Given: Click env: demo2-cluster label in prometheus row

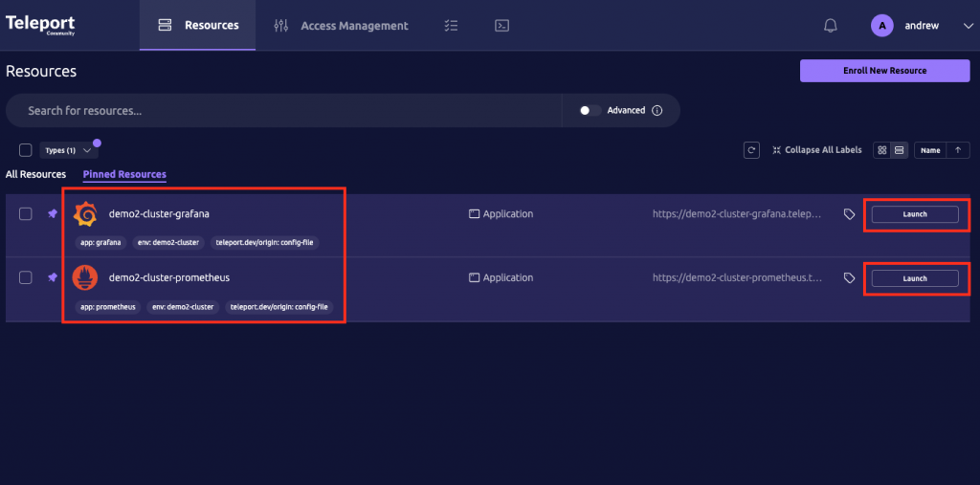Looking at the screenshot, I should click(183, 307).
